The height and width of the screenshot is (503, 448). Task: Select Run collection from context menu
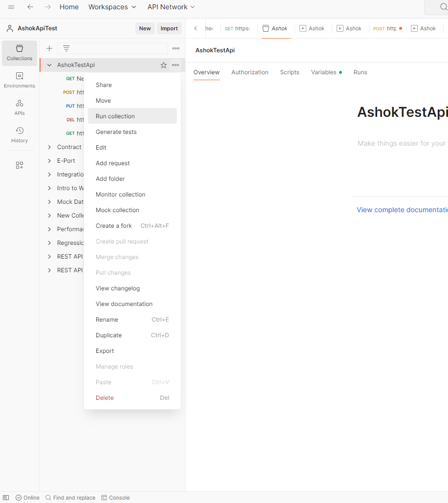pyautogui.click(x=115, y=116)
